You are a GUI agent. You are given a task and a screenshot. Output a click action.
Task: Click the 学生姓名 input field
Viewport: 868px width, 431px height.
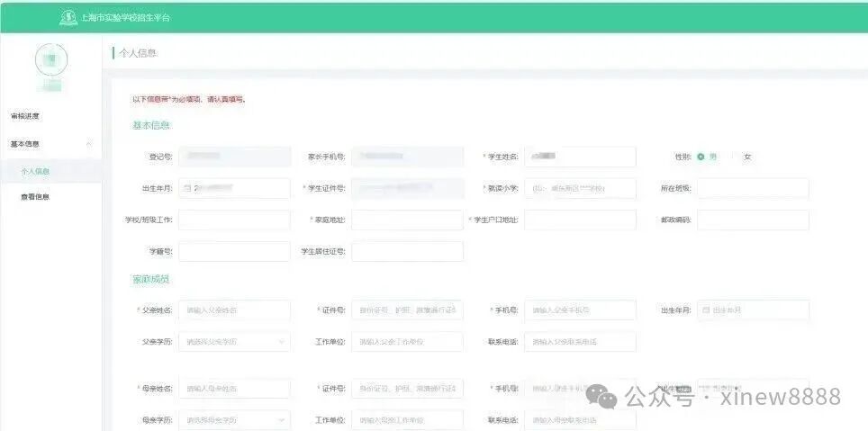tap(579, 157)
